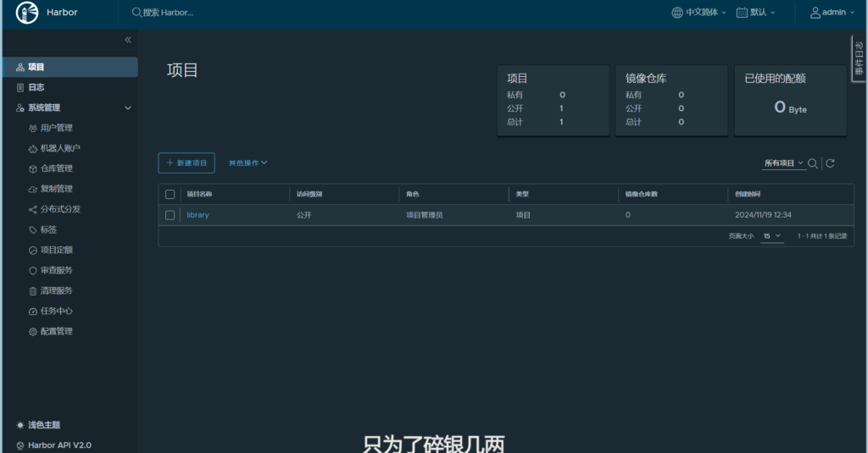868x453 pixels.
Task: Tick the library project checkbox
Action: pyautogui.click(x=170, y=215)
